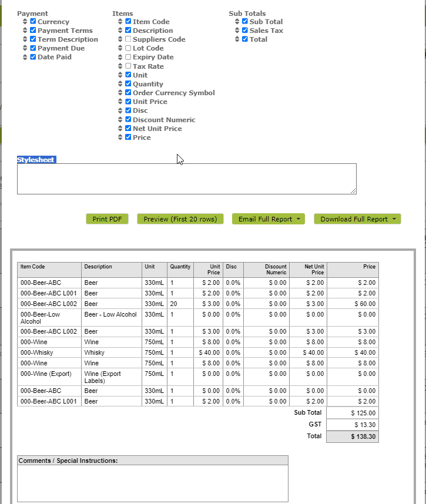Click the reorder arrows beside Expiry Date
The width and height of the screenshot is (426, 504).
tap(120, 57)
